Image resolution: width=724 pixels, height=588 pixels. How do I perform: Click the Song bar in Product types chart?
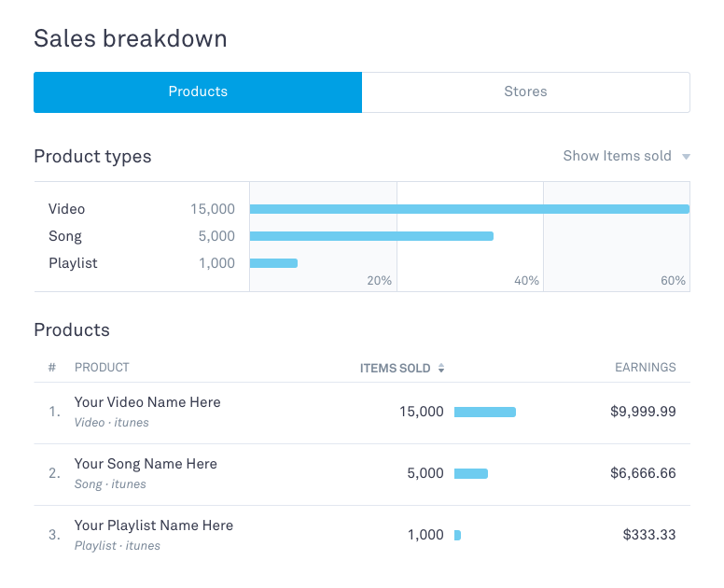click(x=371, y=236)
